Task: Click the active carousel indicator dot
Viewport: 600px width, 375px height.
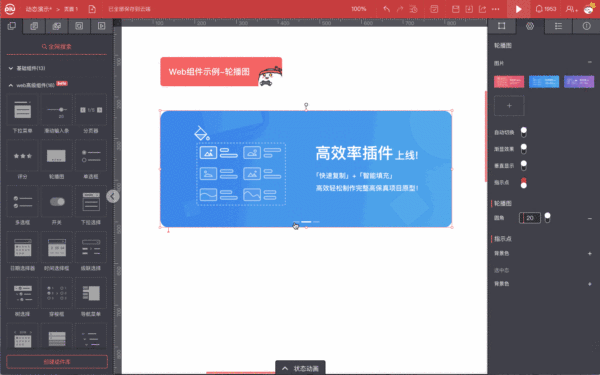Action: coord(306,222)
